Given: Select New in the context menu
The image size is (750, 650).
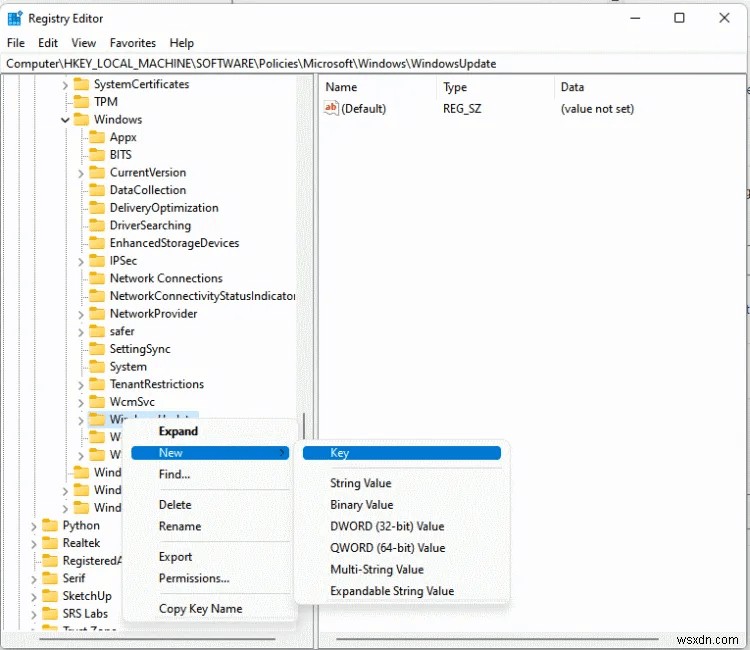Looking at the screenshot, I should coord(210,452).
